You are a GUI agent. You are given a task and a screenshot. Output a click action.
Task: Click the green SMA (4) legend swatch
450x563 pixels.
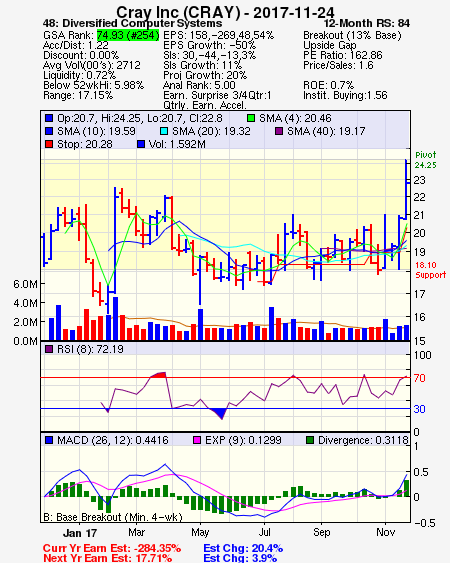[x=251, y=118]
